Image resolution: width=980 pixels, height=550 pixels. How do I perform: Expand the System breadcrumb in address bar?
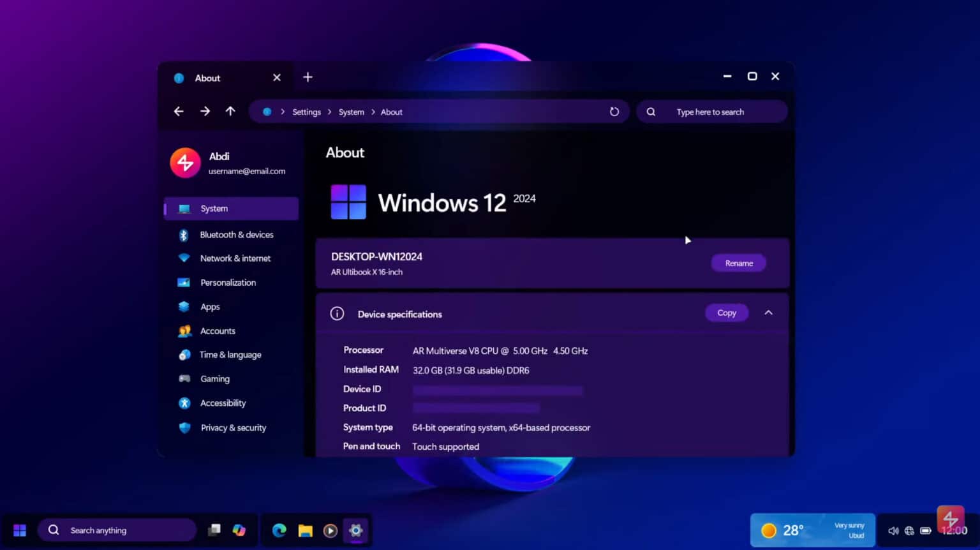372,112
